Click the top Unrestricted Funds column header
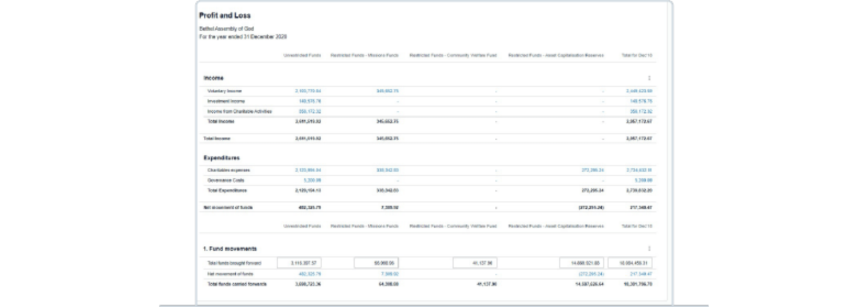This screenshot has width=868, height=307. click(x=302, y=55)
